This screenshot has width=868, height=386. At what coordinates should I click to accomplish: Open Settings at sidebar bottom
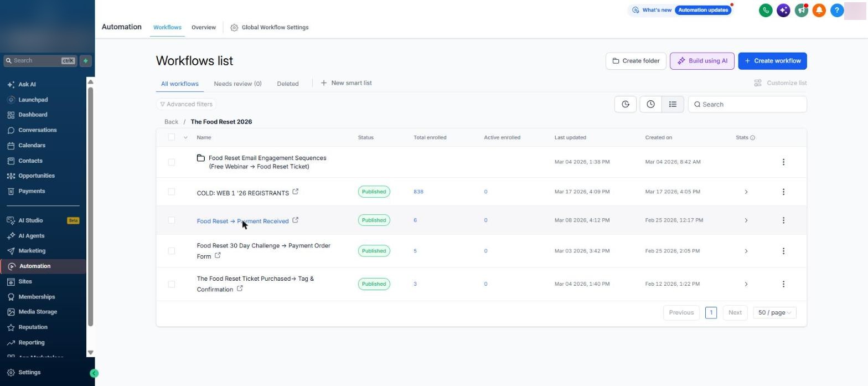pyautogui.click(x=29, y=373)
